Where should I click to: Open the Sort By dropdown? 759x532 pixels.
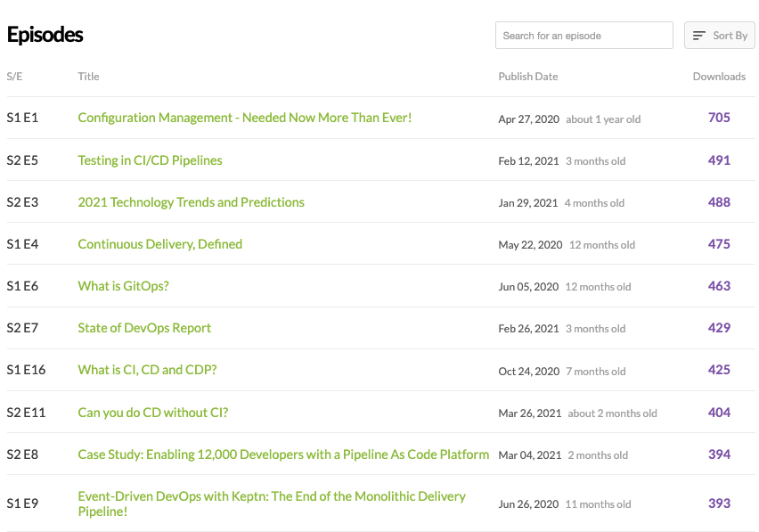coord(720,36)
